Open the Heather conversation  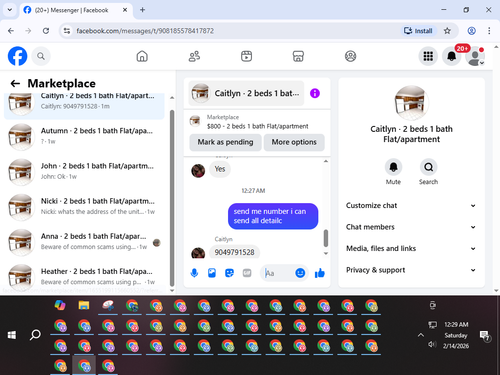[x=84, y=276]
